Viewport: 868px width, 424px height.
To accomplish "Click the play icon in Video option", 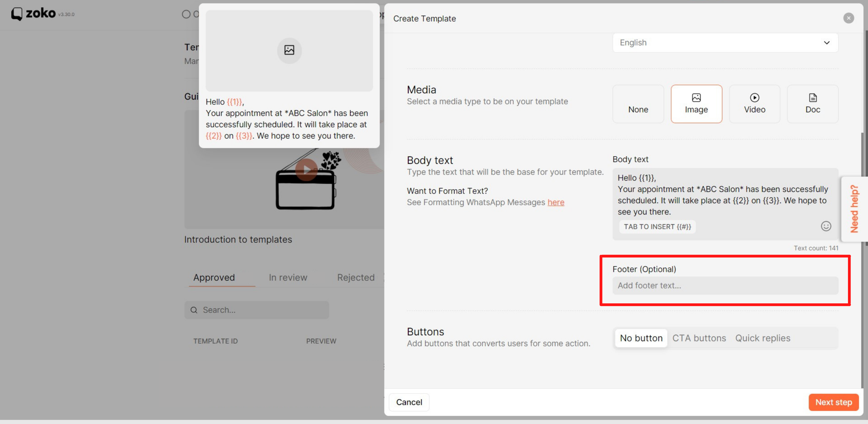I will click(x=754, y=98).
